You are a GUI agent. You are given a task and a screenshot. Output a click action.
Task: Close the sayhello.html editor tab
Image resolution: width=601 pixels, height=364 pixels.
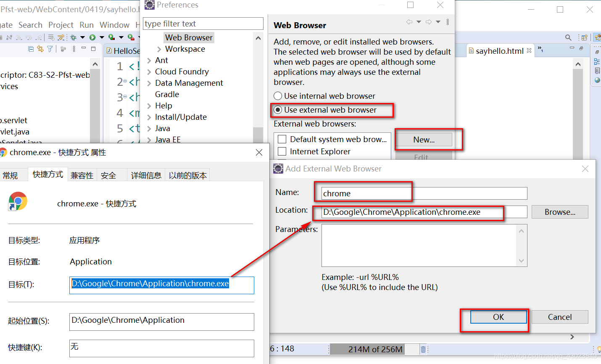click(529, 50)
